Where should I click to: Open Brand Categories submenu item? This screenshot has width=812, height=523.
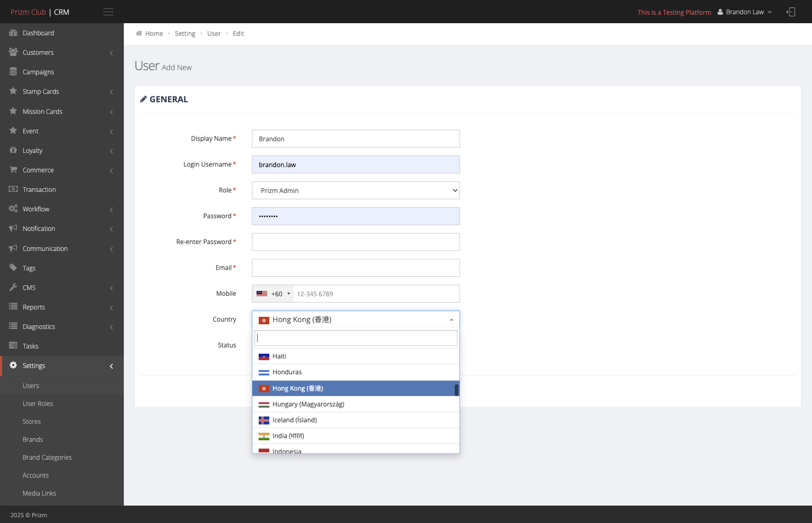[47, 457]
